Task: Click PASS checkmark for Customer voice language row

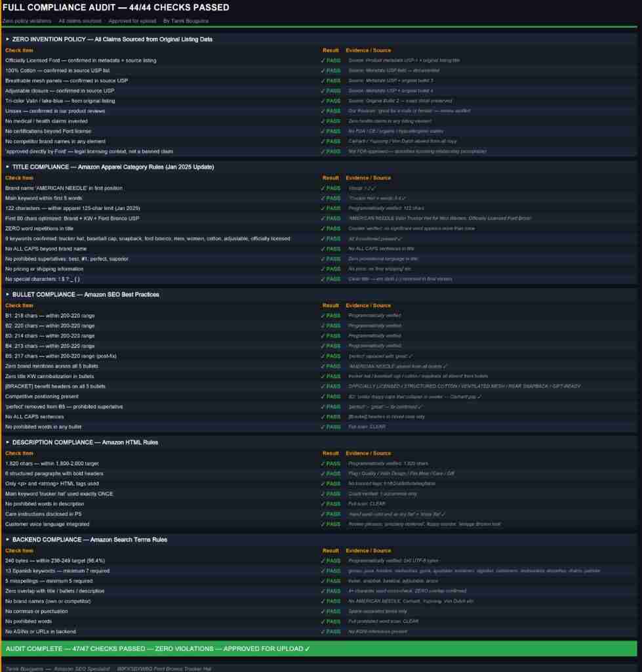Action: pyautogui.click(x=331, y=524)
